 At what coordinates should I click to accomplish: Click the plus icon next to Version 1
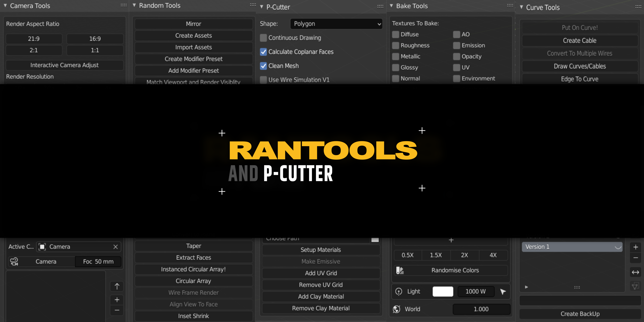pyautogui.click(x=636, y=247)
